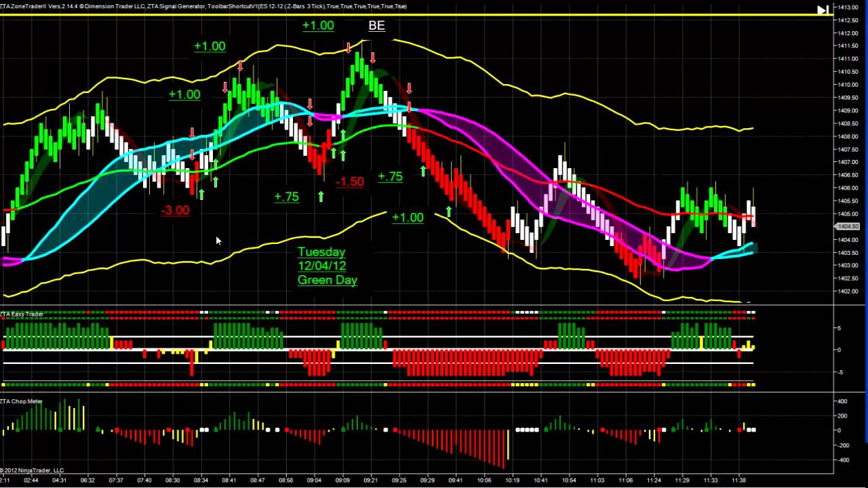868x488 pixels.
Task: Click the 2012 NinjaTrader, LLC copyright text
Action: [x=32, y=470]
